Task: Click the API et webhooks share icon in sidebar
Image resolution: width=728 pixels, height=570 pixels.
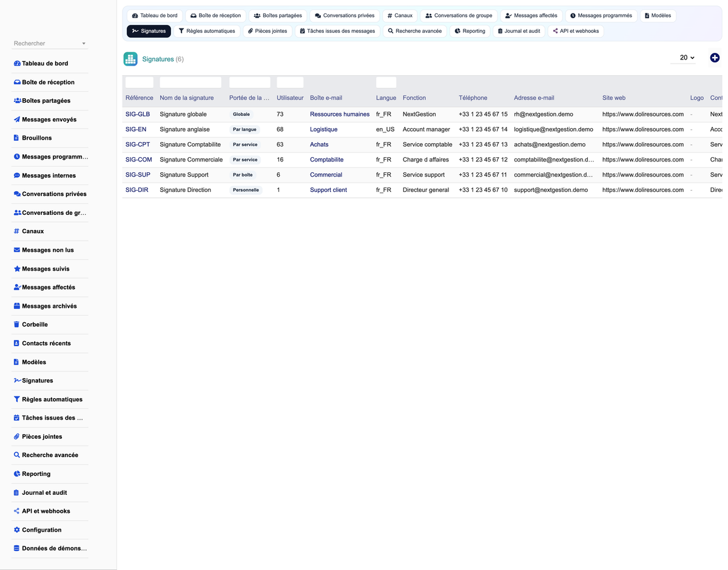Action: (16, 511)
